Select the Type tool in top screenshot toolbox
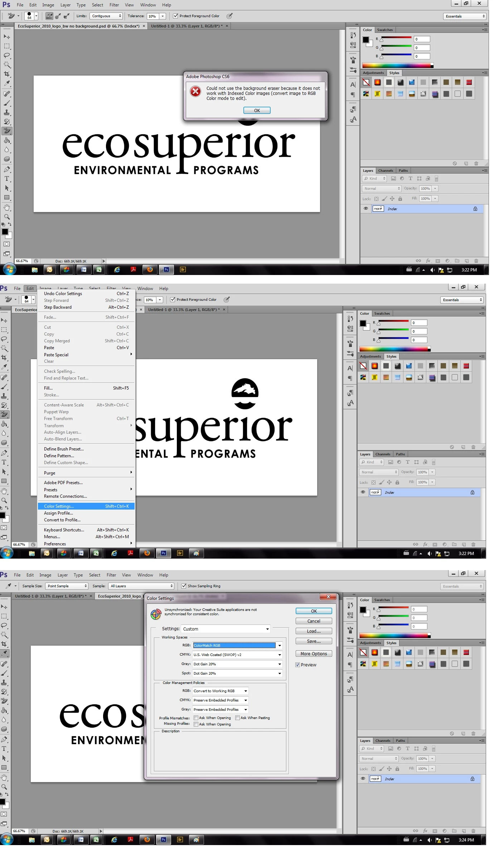The width and height of the screenshot is (504, 868). tap(6, 179)
